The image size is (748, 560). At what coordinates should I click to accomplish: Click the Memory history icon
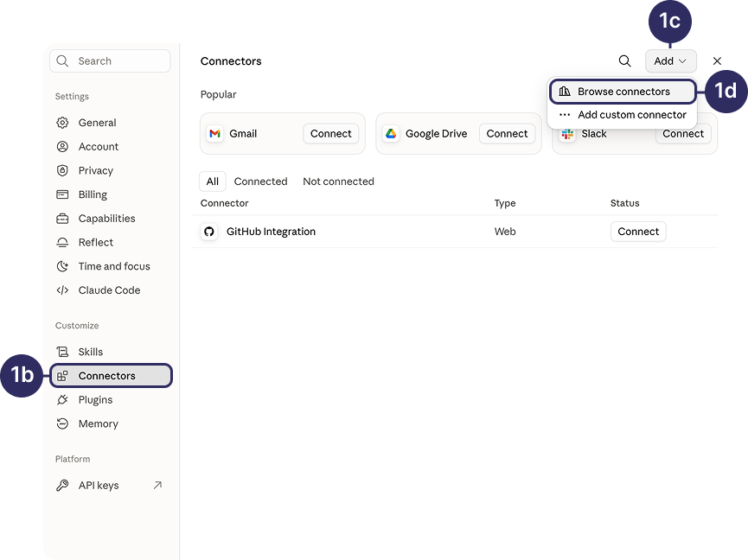62,423
